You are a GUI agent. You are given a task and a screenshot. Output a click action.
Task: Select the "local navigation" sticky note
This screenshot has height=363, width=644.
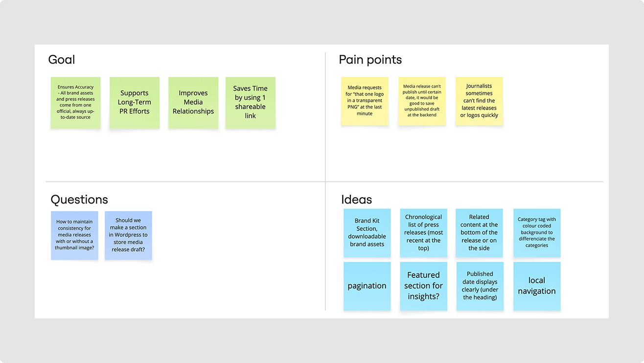pos(537,286)
